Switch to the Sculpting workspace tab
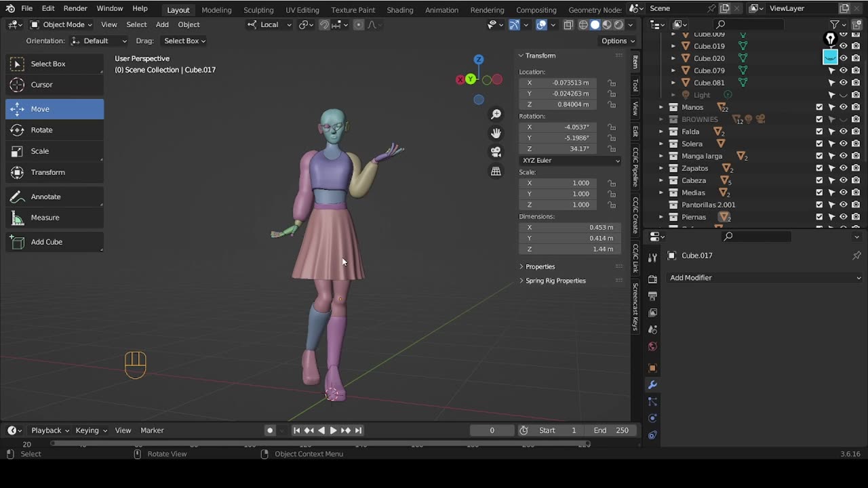Viewport: 868px width, 488px height. tap(258, 9)
